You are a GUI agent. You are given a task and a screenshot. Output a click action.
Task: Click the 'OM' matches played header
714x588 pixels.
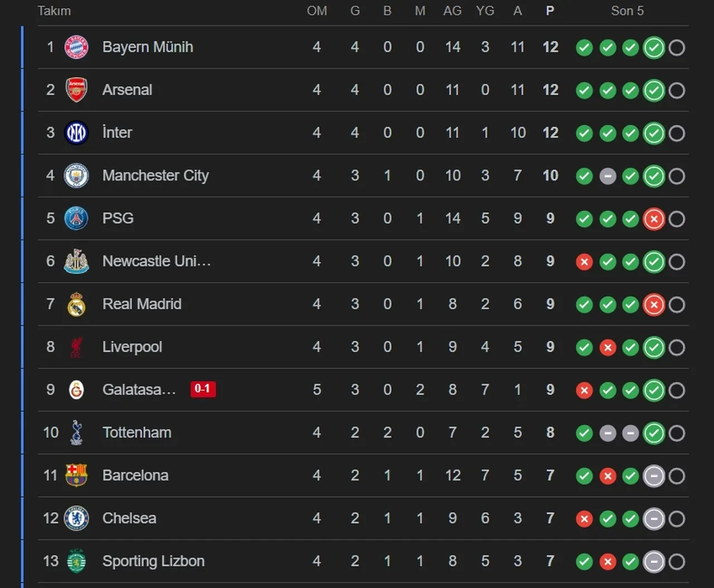coord(317,11)
